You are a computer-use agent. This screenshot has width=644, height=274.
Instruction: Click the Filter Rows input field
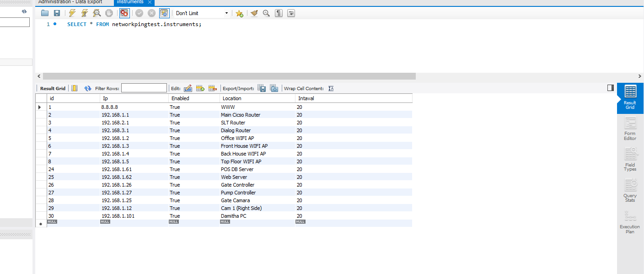[x=144, y=88]
